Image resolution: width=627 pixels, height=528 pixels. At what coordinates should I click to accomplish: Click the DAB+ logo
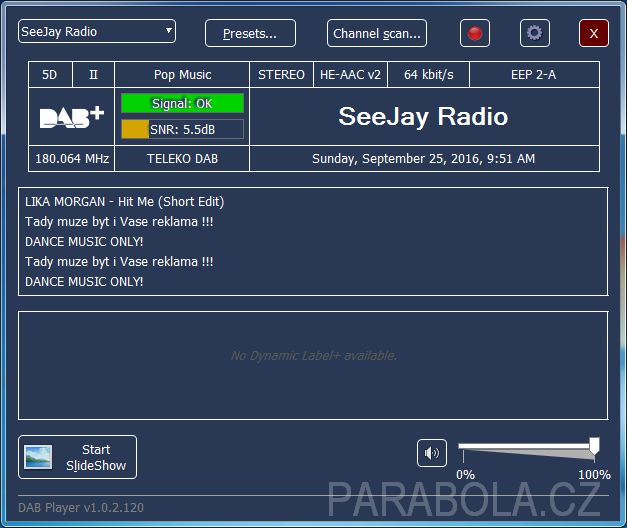[72, 117]
